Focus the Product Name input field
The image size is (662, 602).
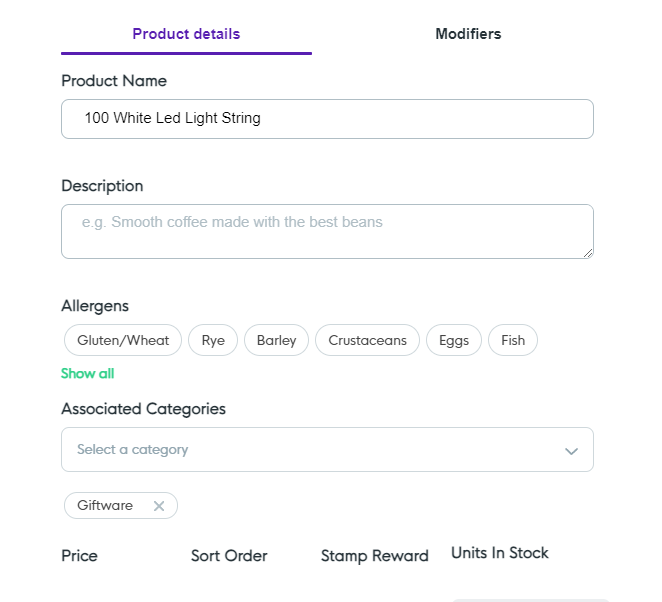click(x=327, y=119)
